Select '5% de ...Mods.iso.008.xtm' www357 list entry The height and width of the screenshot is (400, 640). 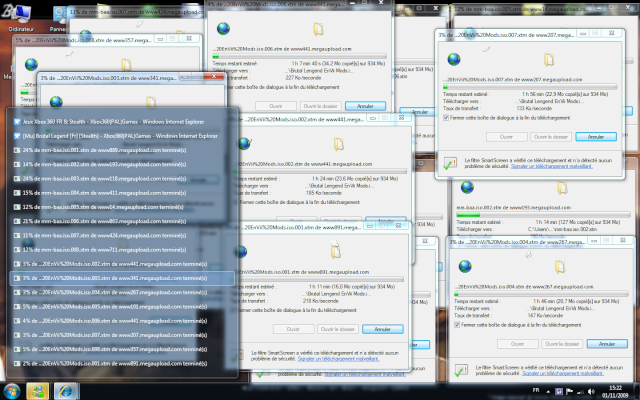point(122,349)
